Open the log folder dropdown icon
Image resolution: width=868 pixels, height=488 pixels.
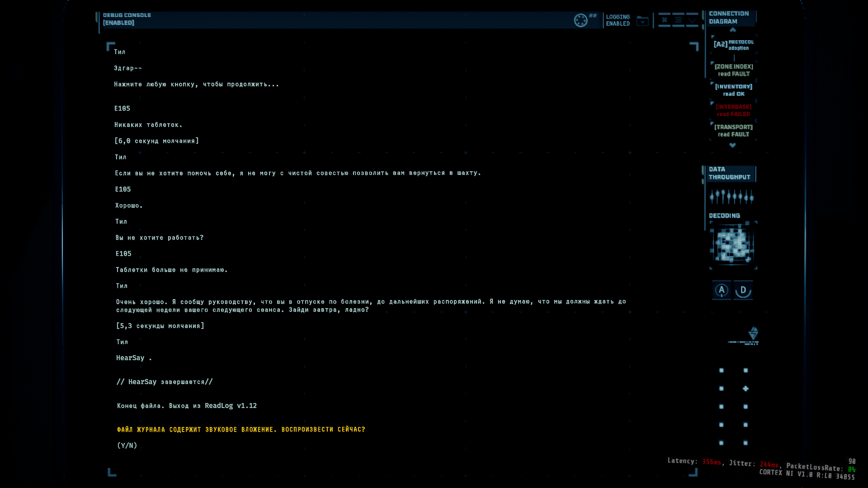(642, 21)
